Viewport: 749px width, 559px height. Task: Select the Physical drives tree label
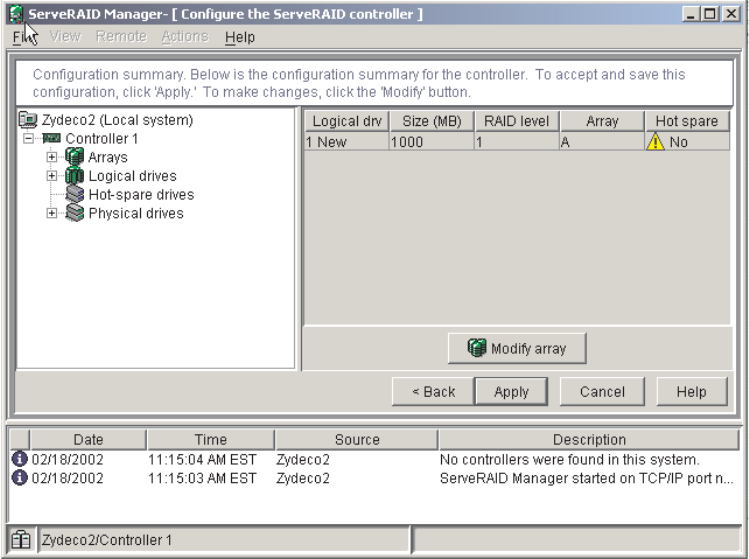click(x=136, y=213)
